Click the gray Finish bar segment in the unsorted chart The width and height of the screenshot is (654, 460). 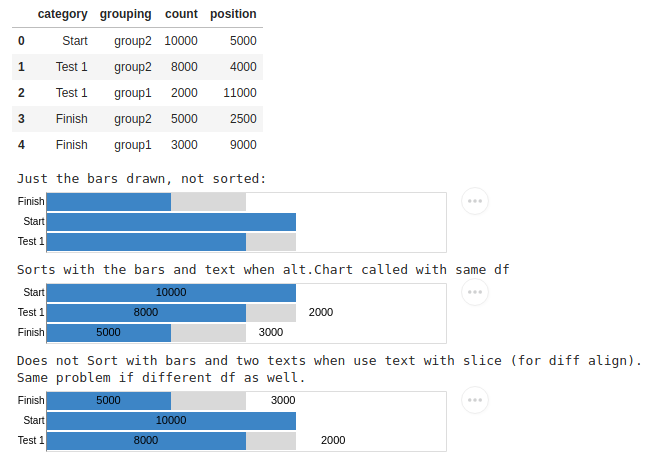(208, 202)
